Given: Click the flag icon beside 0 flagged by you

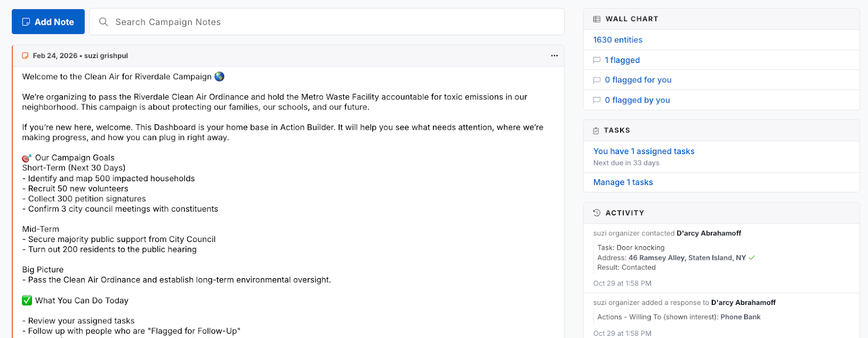Looking at the screenshot, I should pos(597,100).
